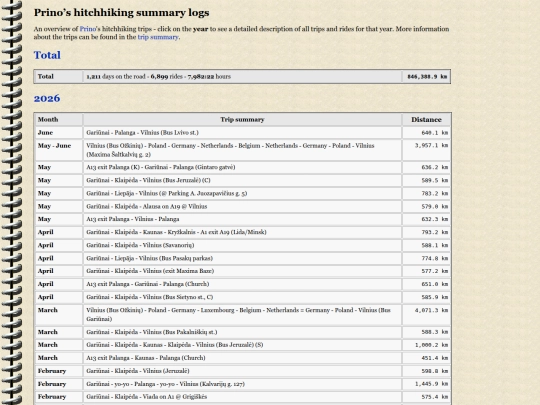The image size is (540, 405).
Task: Follow the trip summary link
Action: coord(158,37)
